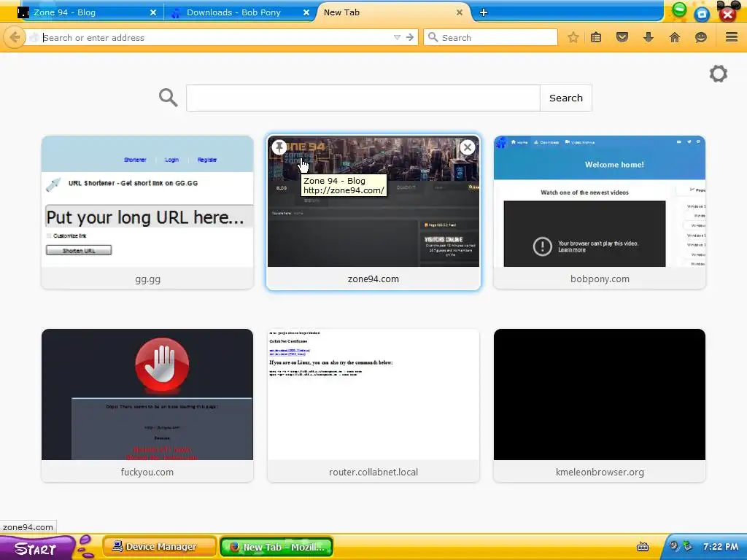Bookmark this page with the star icon
This screenshot has height=560, width=747.
click(573, 37)
